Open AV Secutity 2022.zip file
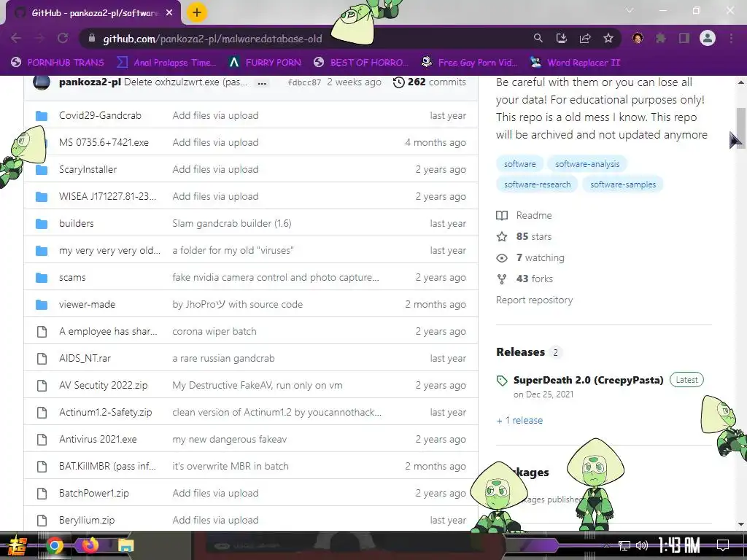The image size is (747, 560). tap(104, 385)
